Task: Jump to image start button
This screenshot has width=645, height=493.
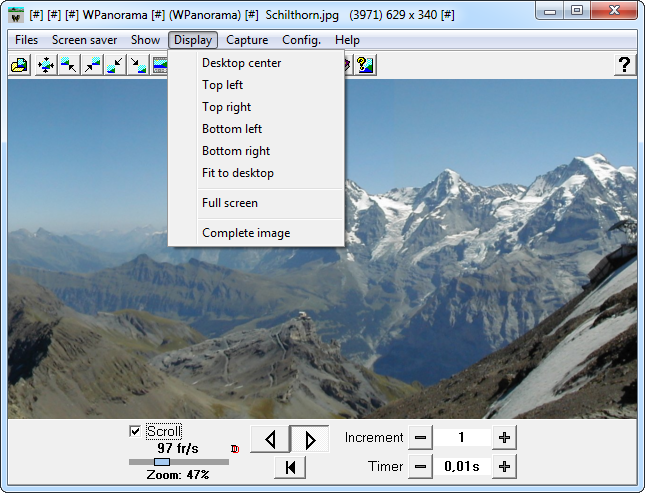Action: [x=290, y=467]
